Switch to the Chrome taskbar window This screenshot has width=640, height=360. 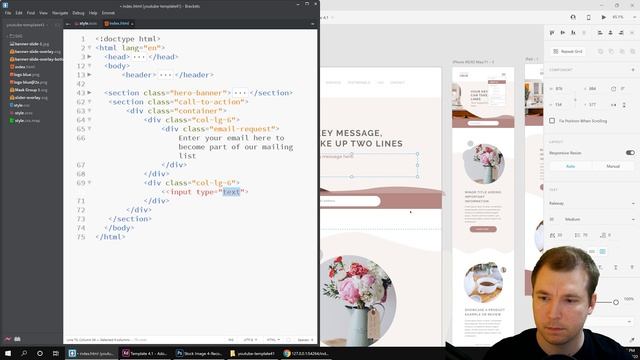(x=306, y=353)
